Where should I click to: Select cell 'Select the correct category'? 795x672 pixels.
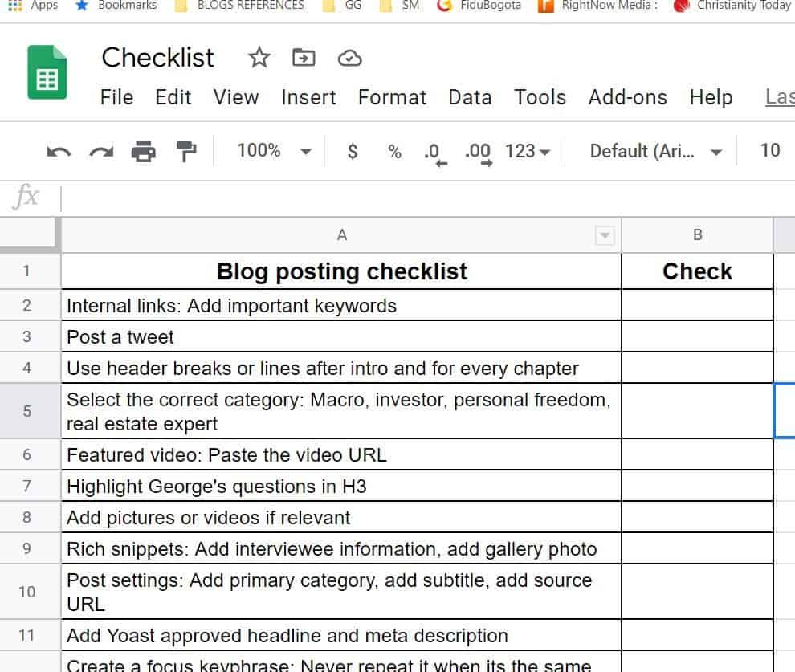point(341,411)
